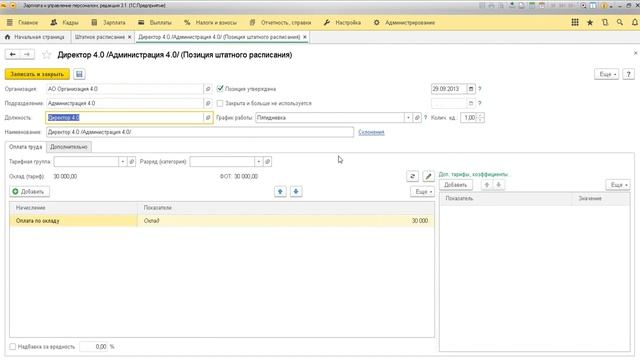Image resolution: width=640 pixels, height=360 pixels.
Task: Open Доп. тарифы, коэффициенты link
Action: tap(473, 174)
